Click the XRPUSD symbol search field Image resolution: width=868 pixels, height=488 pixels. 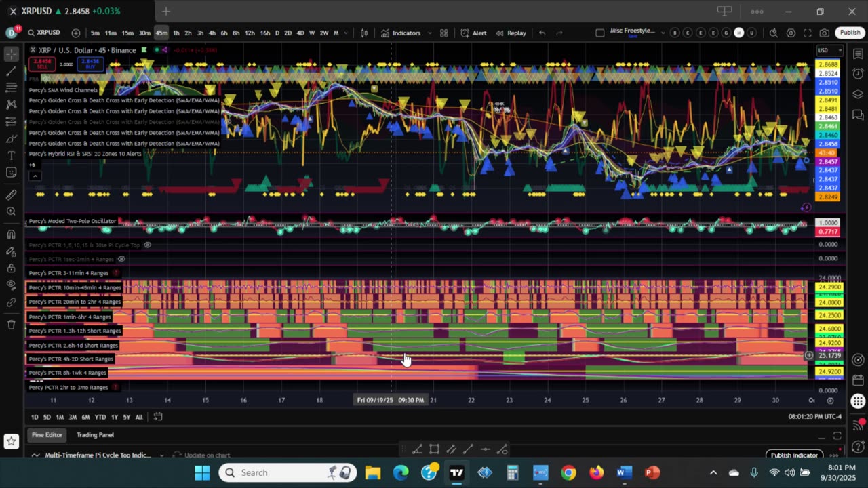[x=43, y=33]
